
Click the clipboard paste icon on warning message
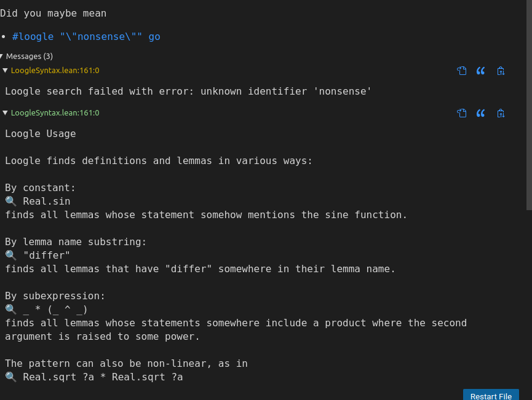tap(501, 71)
